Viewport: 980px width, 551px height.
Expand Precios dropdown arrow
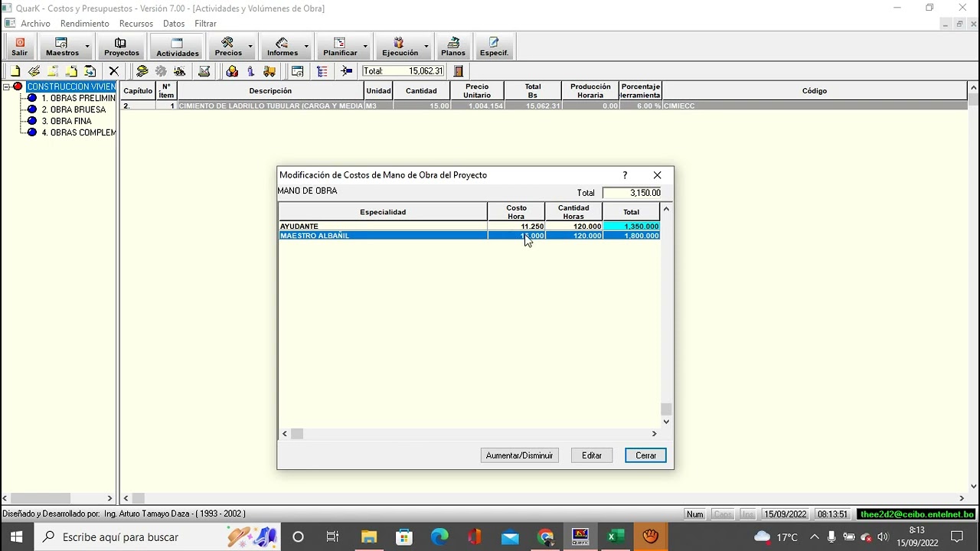[x=250, y=47]
